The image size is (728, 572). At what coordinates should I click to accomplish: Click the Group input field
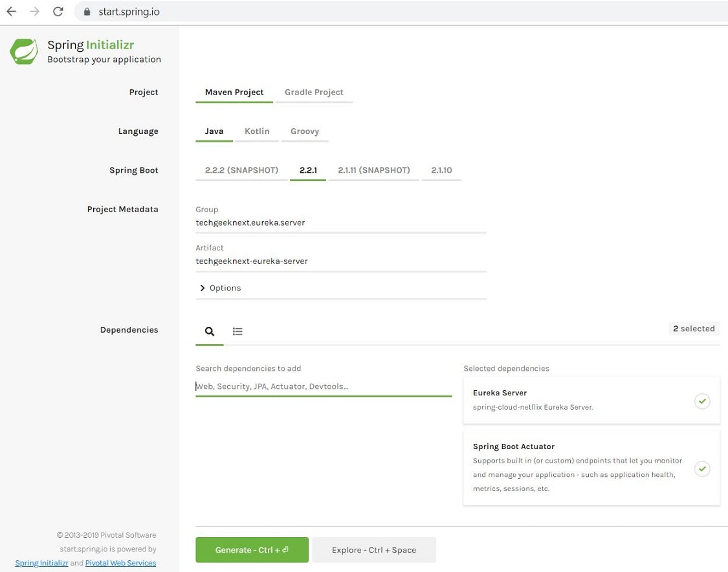(x=341, y=223)
